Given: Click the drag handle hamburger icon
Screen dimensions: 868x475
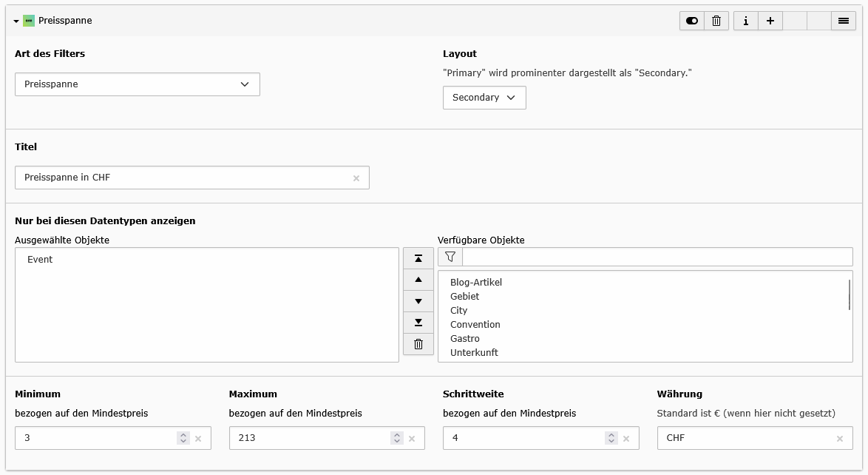Looking at the screenshot, I should coord(843,21).
